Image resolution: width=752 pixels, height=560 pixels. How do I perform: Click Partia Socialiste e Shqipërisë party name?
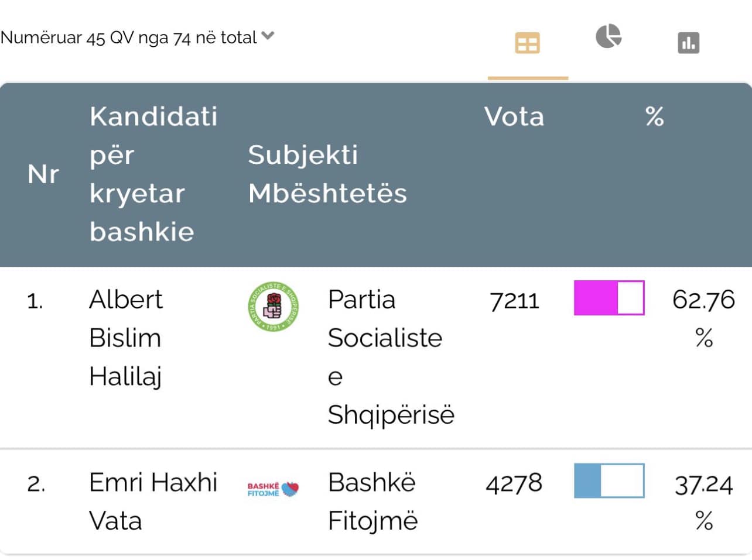click(x=390, y=356)
